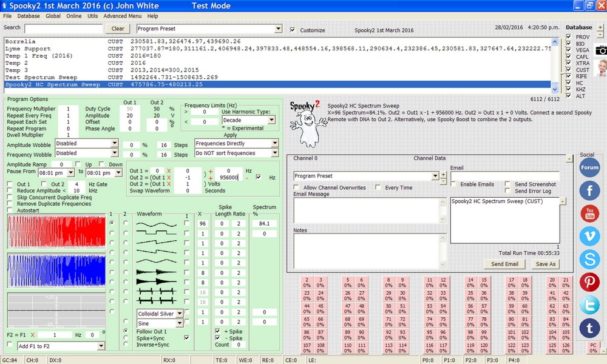The image size is (607, 364).
Task: Click the Notes text area
Action: [367, 251]
